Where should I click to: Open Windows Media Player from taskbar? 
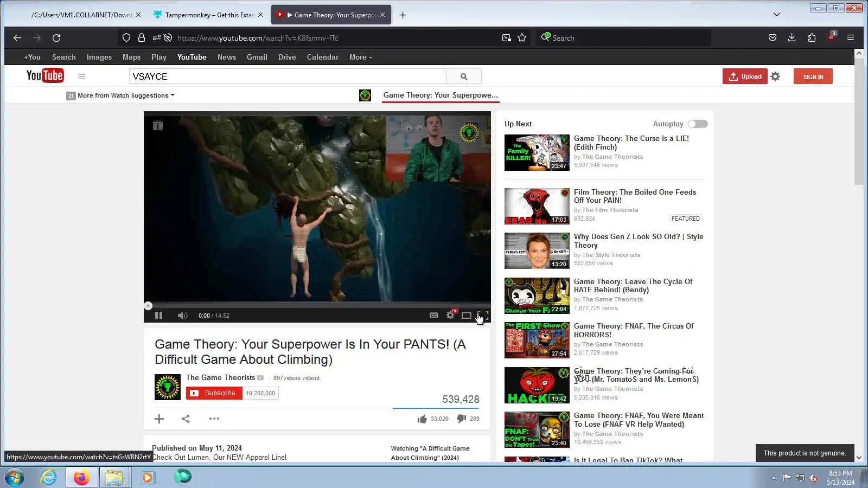pos(148,478)
